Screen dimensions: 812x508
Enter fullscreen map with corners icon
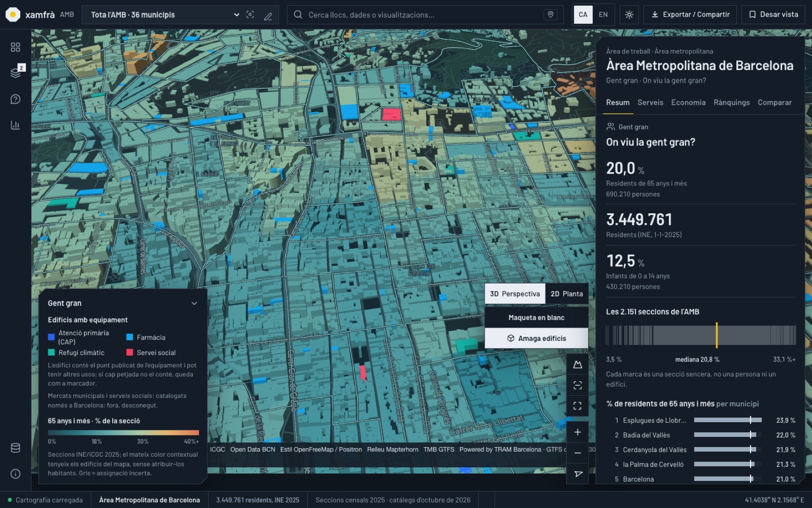[578, 406]
